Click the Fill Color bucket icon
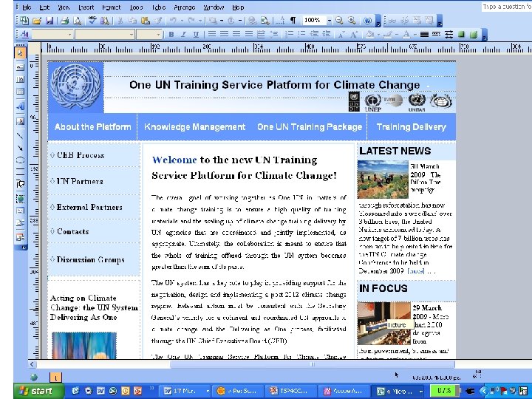The height and width of the screenshot is (399, 532). (x=370, y=34)
